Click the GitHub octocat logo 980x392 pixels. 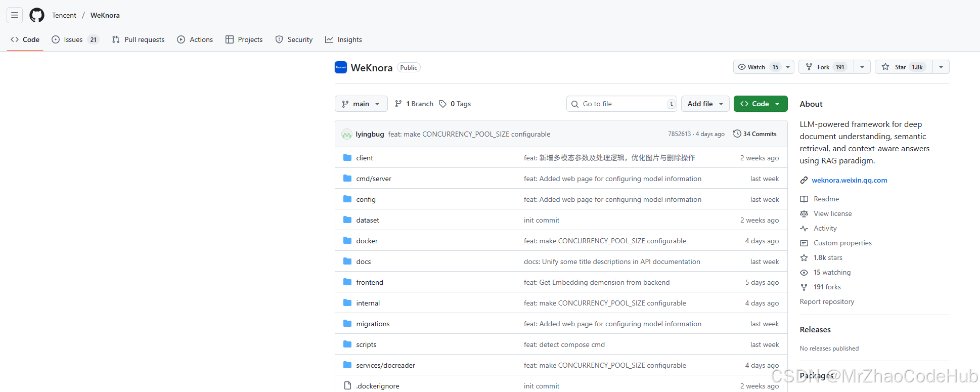coord(37,15)
